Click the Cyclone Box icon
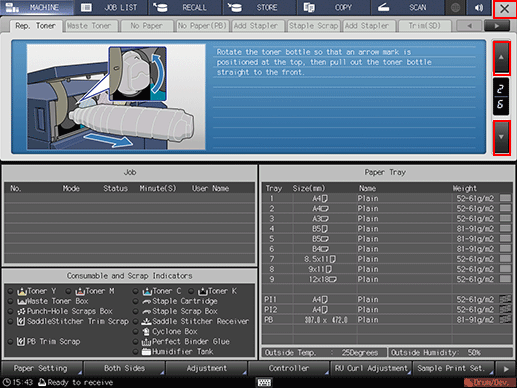This screenshot has height=388, width=517. [x=146, y=332]
